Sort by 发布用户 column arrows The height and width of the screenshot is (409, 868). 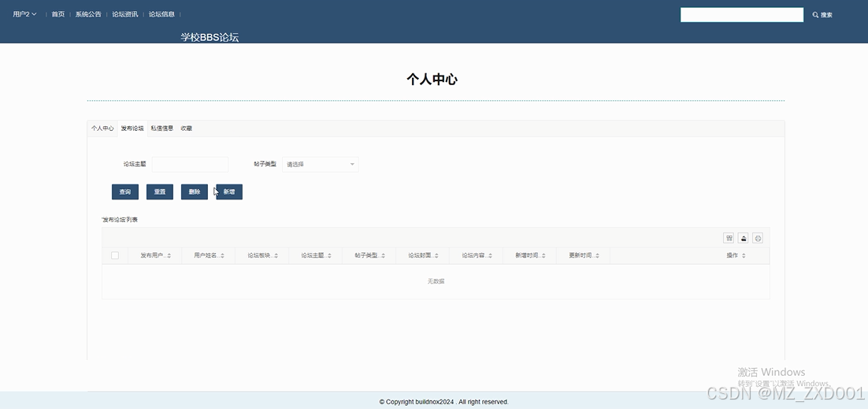click(169, 255)
